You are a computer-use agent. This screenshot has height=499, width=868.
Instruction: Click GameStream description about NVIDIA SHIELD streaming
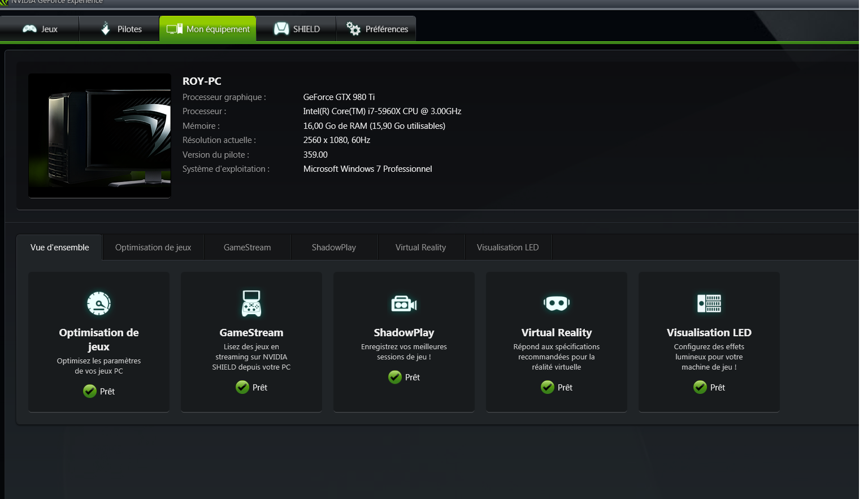[x=251, y=357]
